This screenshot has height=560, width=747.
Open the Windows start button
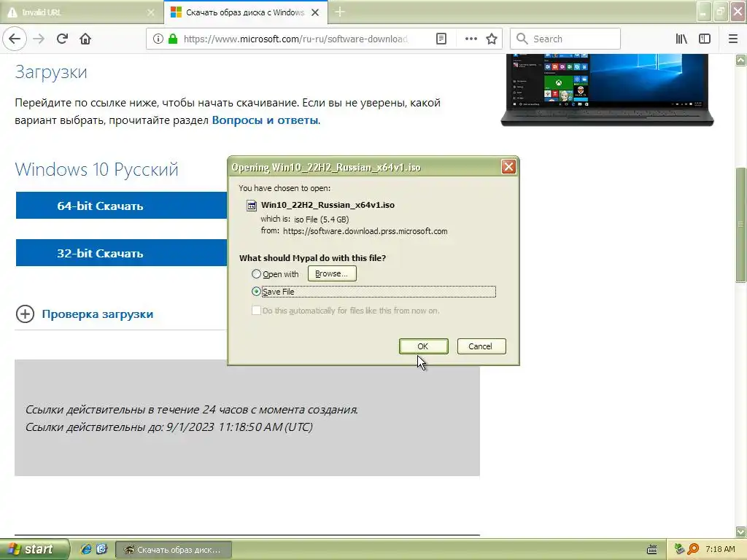(34, 549)
